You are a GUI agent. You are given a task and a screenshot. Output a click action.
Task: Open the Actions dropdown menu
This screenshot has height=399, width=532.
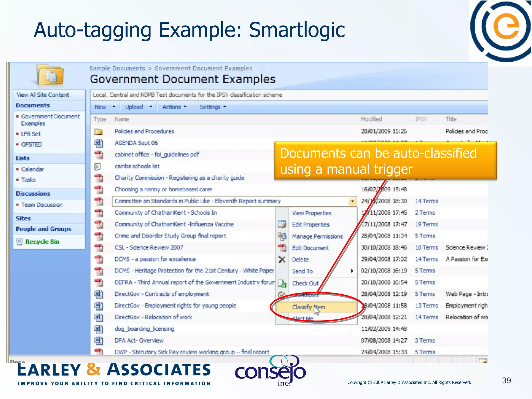click(174, 107)
